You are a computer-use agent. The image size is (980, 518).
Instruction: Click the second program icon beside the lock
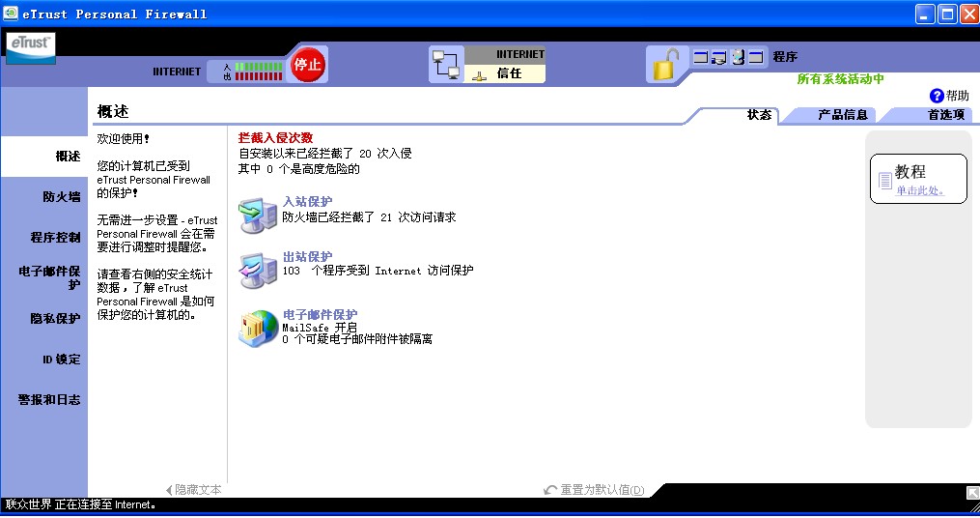point(718,57)
